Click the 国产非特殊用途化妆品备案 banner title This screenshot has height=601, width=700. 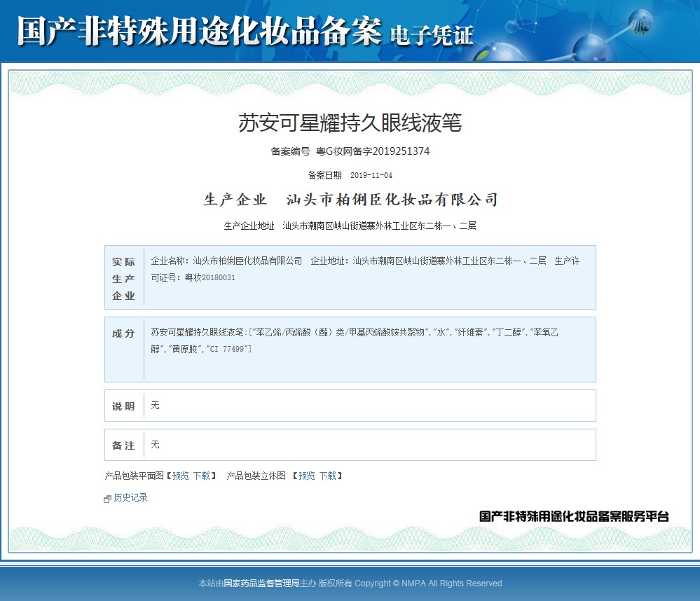(200, 31)
